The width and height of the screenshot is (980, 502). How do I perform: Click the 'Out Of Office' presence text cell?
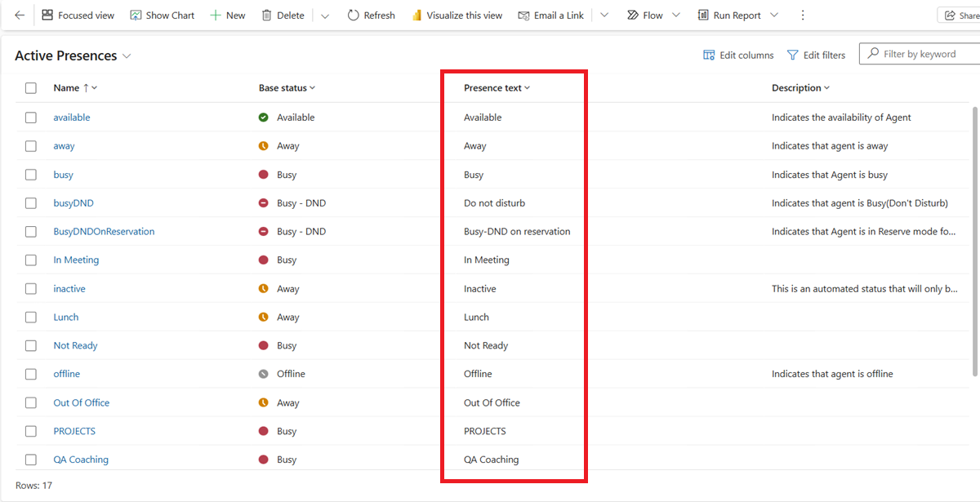[492, 402]
